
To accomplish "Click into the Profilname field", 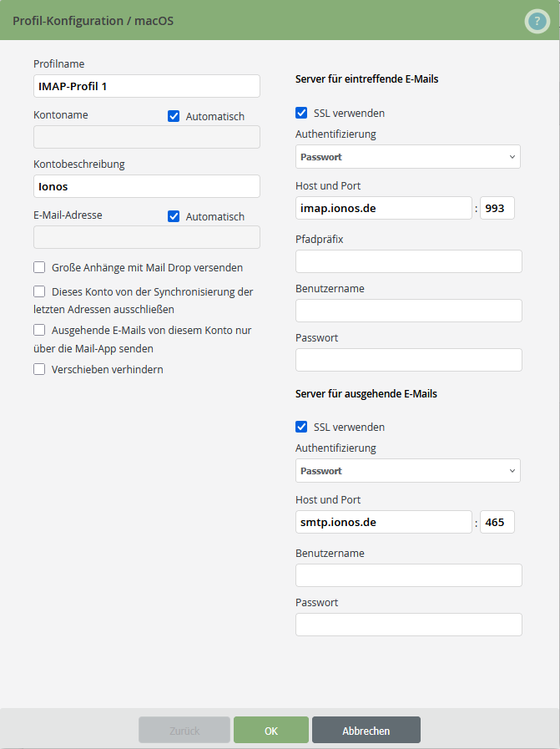I will point(146,85).
